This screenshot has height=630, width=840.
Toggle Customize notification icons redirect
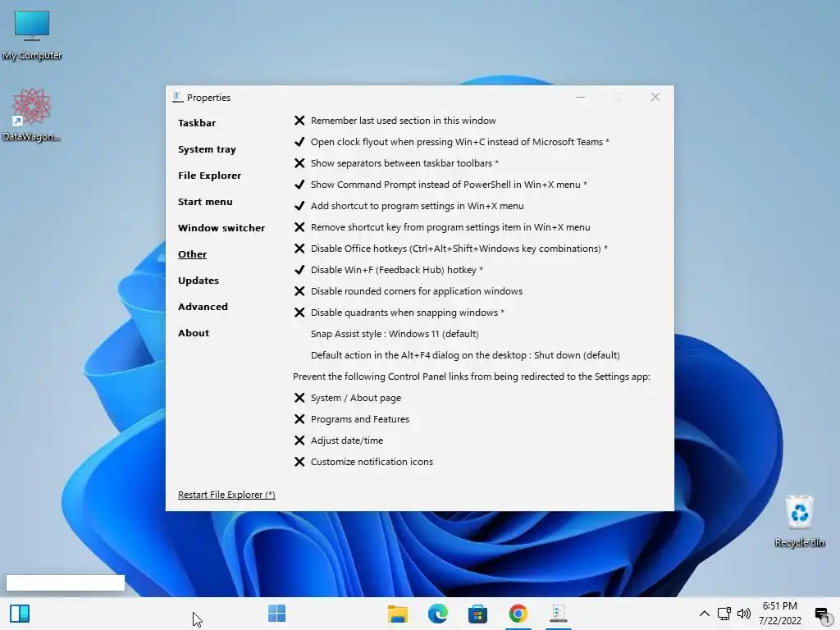pos(363,462)
